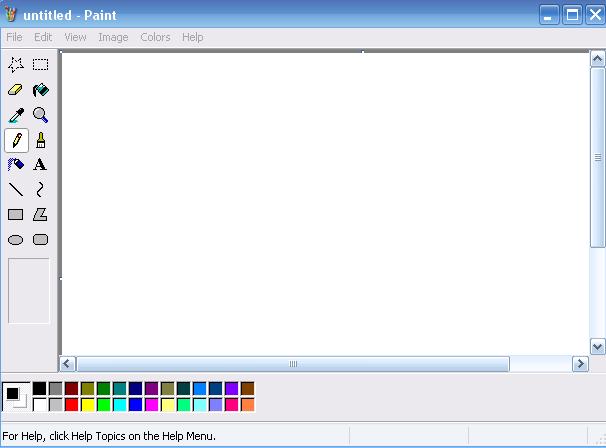Choose the Fill With Color bucket

tap(41, 90)
